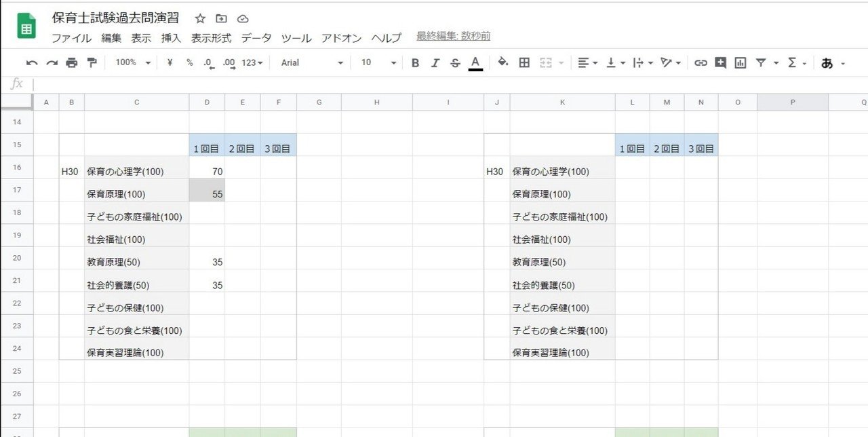This screenshot has height=437, width=868.
Task: Insert a chart
Action: point(740,62)
